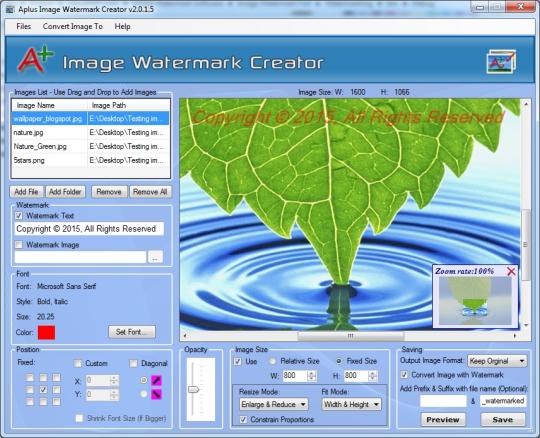
Task: Click the watermark image path field
Action: (80, 257)
